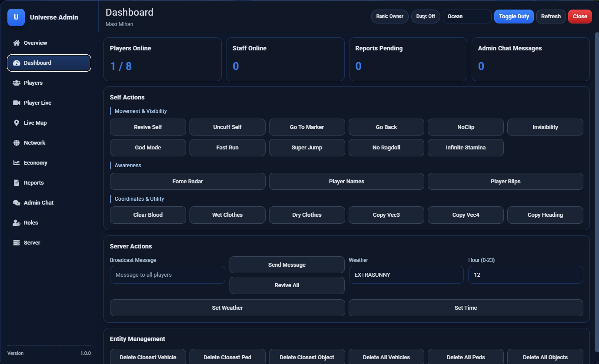Close the admin panel
This screenshot has height=364, width=599.
pos(580,17)
